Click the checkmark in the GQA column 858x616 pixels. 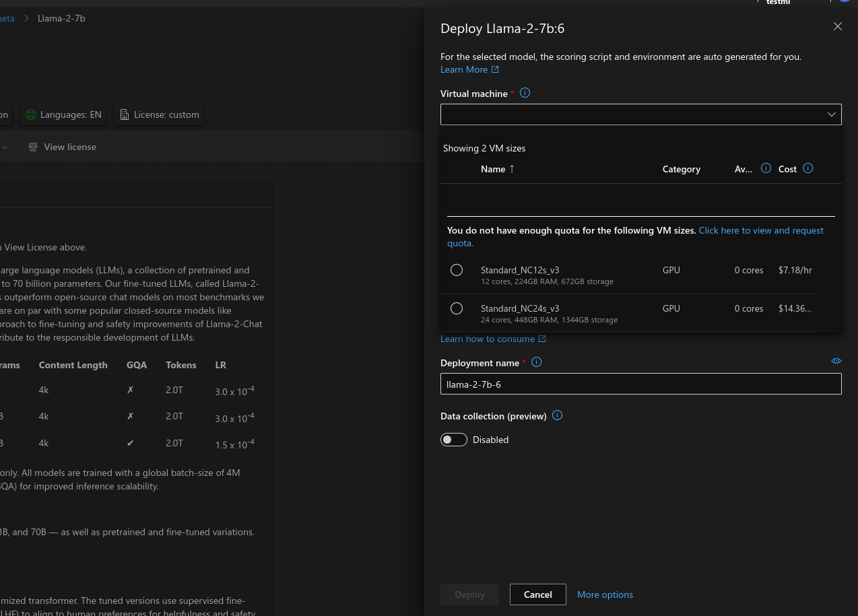coord(131,443)
